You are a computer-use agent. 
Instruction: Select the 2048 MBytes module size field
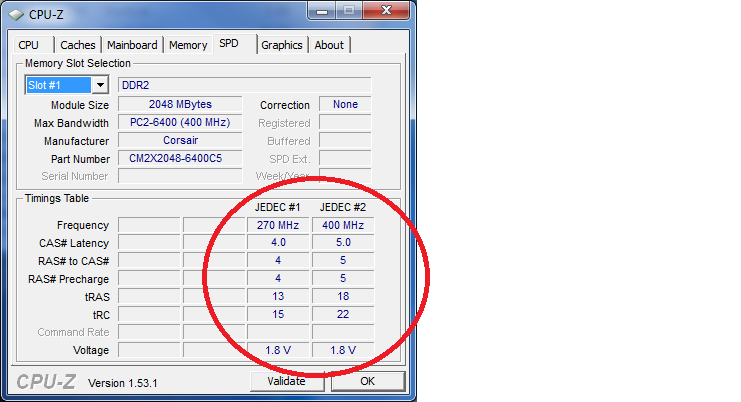pos(179,105)
